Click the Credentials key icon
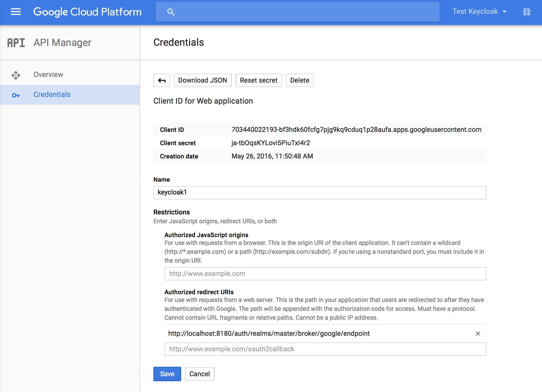Viewport: 542px width, 392px height. point(16,95)
